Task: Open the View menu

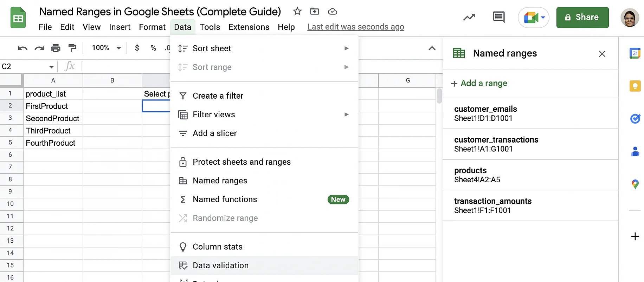Action: pyautogui.click(x=91, y=27)
